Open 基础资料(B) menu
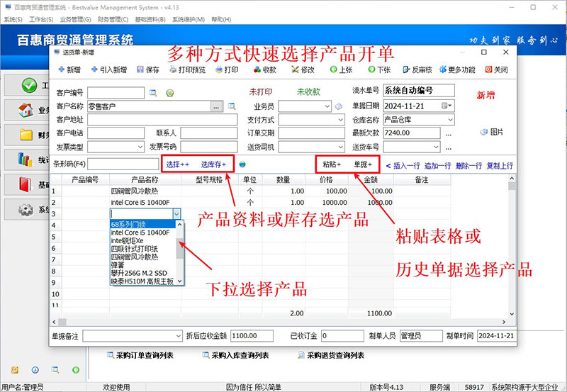Viewport: 567px width, 392px height. [x=150, y=20]
